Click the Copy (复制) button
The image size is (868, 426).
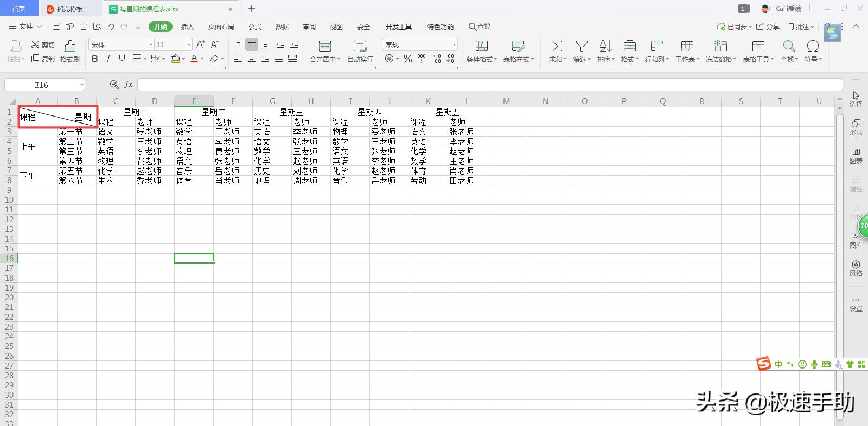tap(43, 59)
